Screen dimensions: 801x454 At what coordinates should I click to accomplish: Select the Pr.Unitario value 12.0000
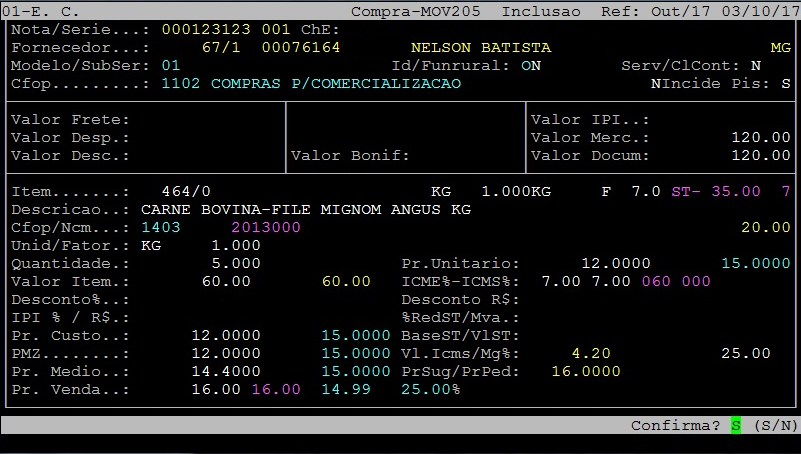tap(616, 264)
